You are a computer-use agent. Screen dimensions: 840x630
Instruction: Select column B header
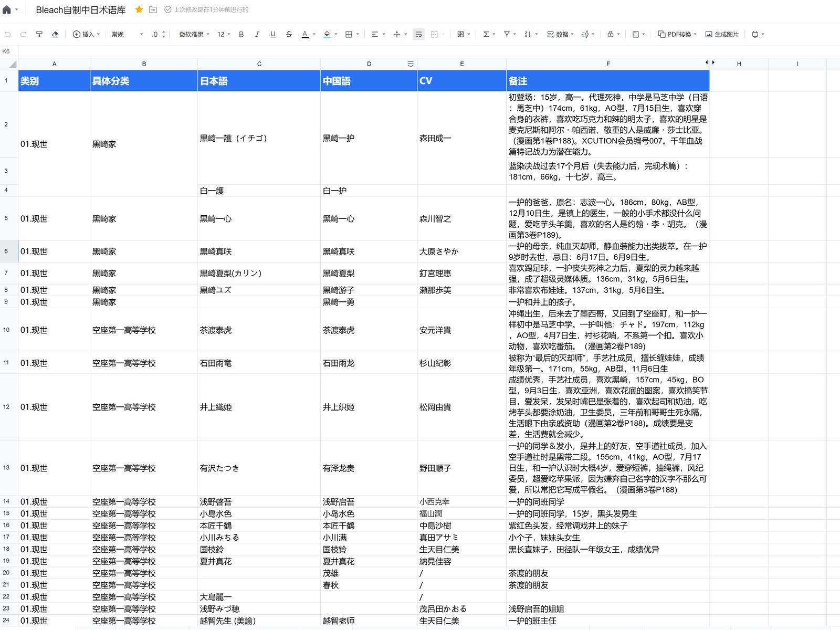click(144, 64)
